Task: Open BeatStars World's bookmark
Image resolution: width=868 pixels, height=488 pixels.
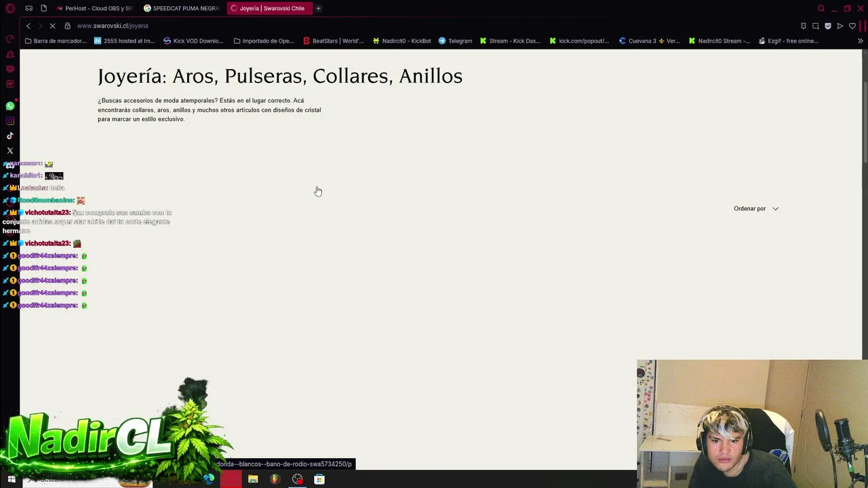Action: [x=333, y=41]
